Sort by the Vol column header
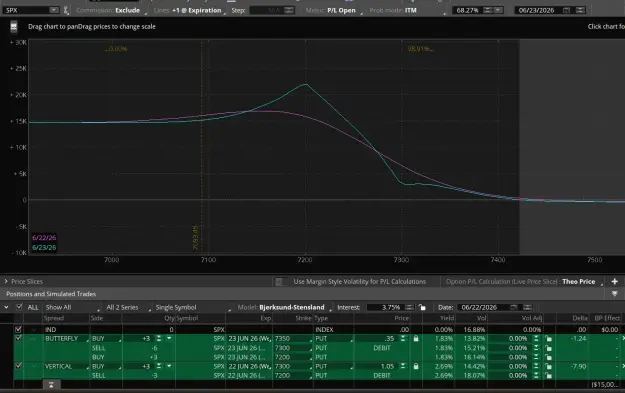This screenshot has width=625, height=393. 481,318
